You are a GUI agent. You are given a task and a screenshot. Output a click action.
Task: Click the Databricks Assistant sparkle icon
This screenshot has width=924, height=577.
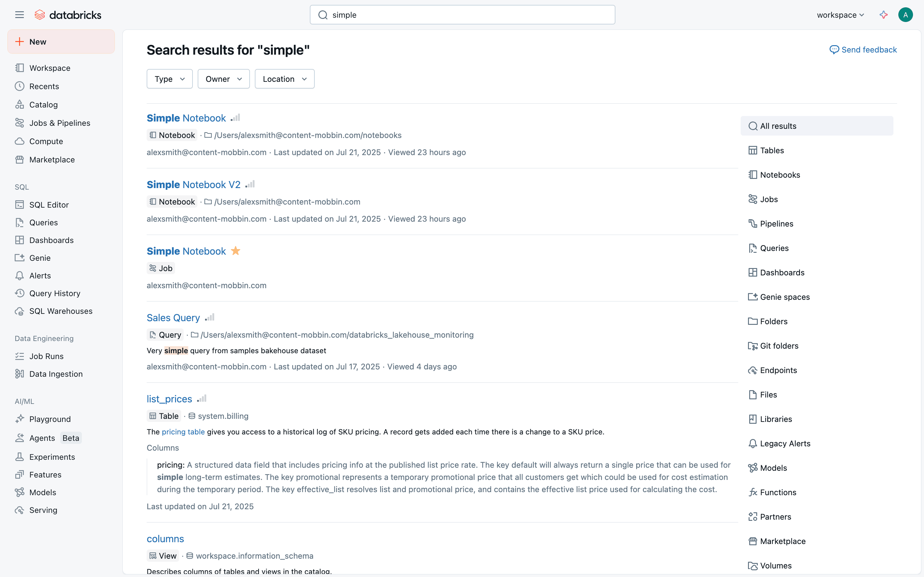[x=884, y=15]
